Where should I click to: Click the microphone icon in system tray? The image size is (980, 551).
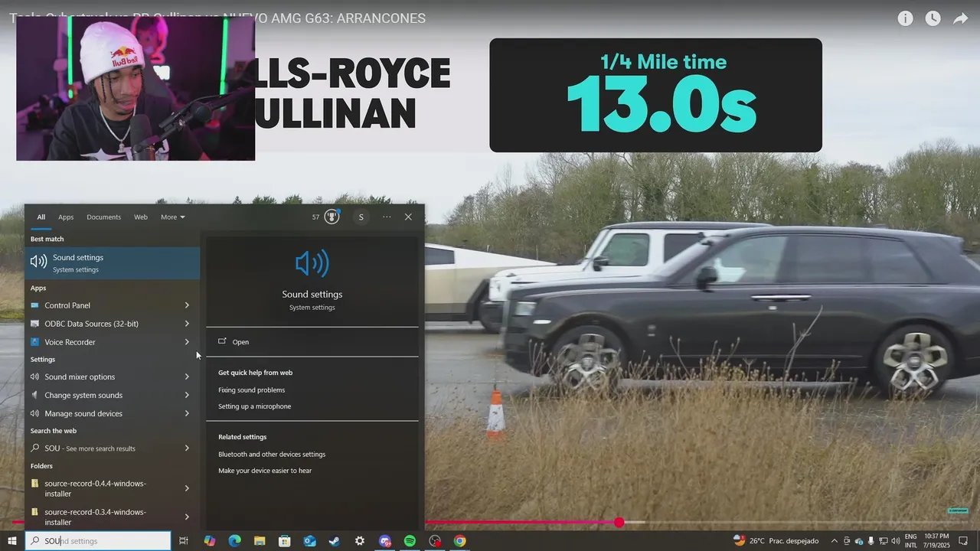(871, 541)
